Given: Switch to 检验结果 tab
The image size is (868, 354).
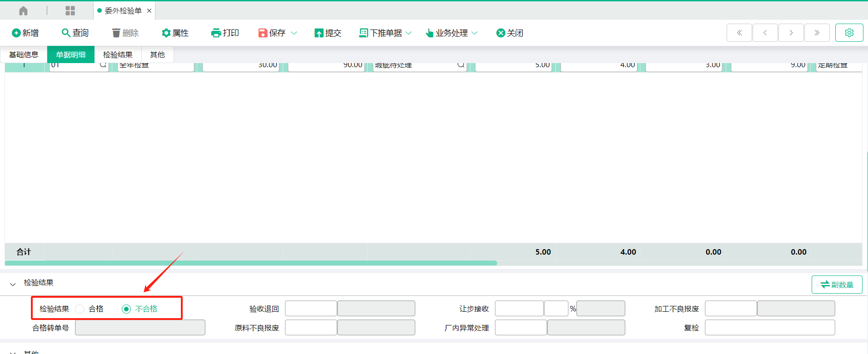Looking at the screenshot, I should click(118, 54).
